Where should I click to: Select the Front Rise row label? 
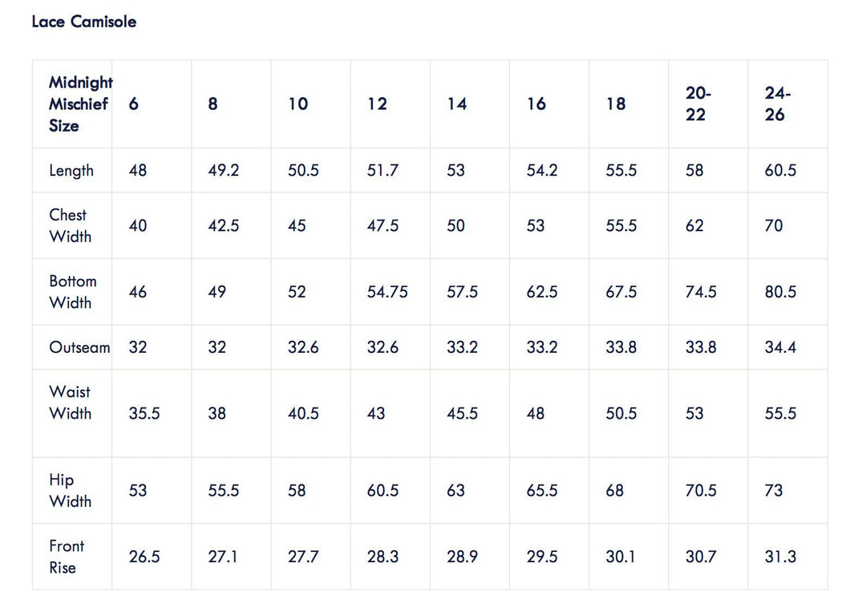[x=66, y=557]
